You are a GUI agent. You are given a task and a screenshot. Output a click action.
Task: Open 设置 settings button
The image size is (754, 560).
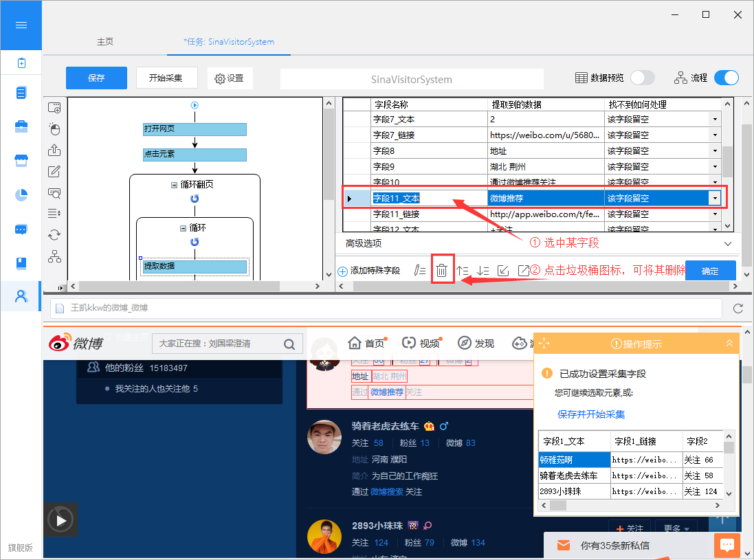(230, 78)
